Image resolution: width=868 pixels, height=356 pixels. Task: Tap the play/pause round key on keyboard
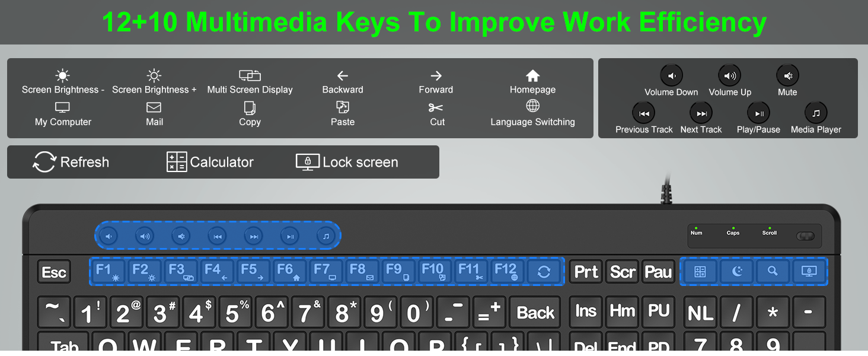pos(290,236)
